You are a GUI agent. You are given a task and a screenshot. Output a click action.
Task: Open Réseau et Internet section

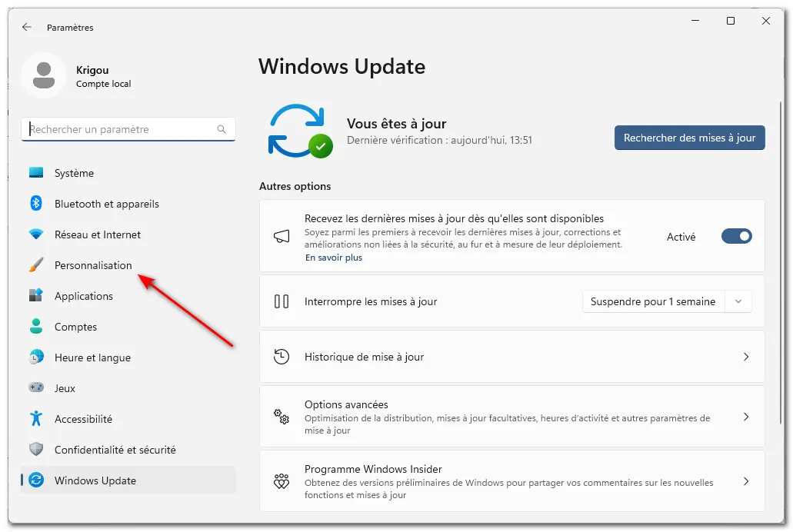(x=128, y=234)
